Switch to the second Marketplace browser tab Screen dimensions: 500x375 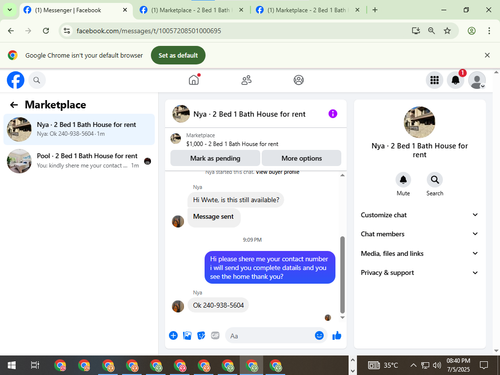[x=192, y=10]
